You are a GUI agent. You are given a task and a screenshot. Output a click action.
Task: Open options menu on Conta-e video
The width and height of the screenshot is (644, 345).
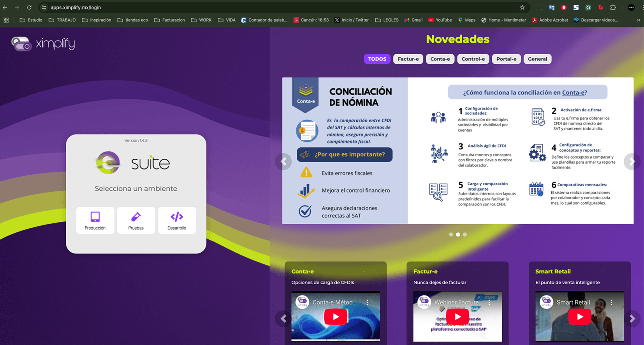(x=367, y=303)
